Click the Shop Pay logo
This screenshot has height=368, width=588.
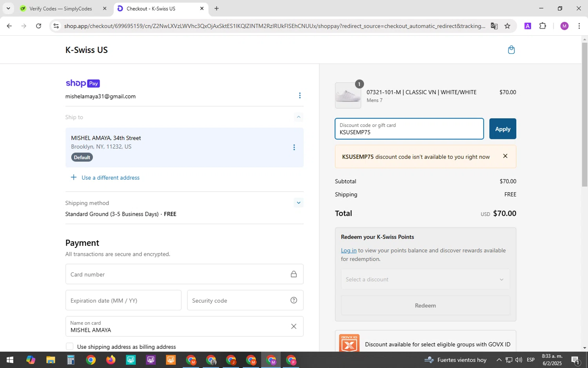click(x=83, y=83)
